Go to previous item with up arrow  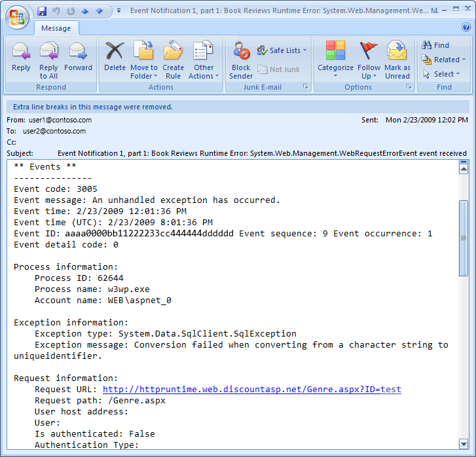[85, 11]
